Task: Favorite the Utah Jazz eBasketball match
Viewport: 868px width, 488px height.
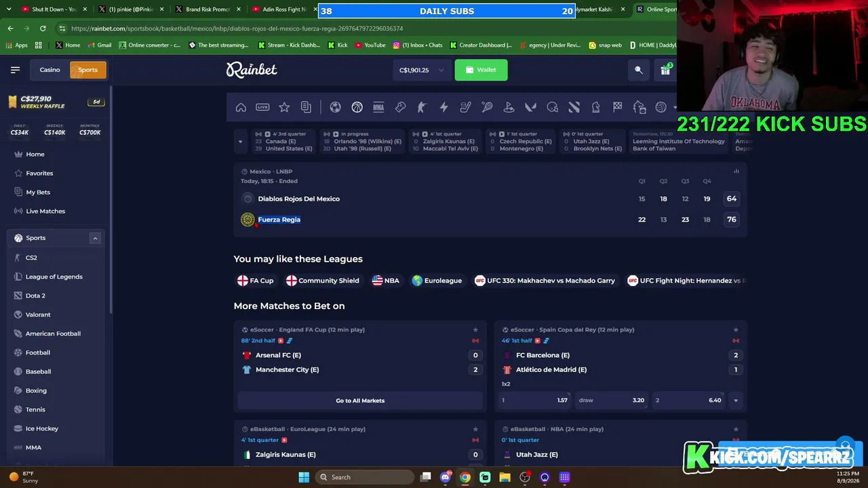Action: click(x=736, y=429)
